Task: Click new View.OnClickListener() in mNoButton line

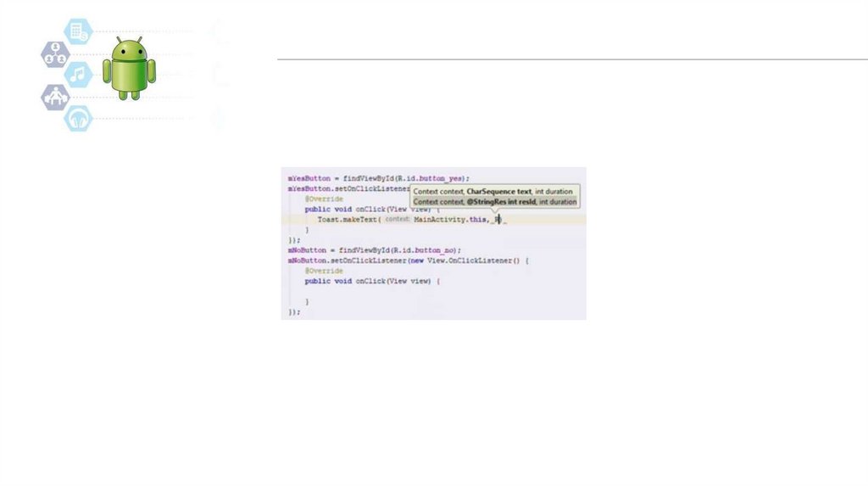Action: tap(465, 260)
